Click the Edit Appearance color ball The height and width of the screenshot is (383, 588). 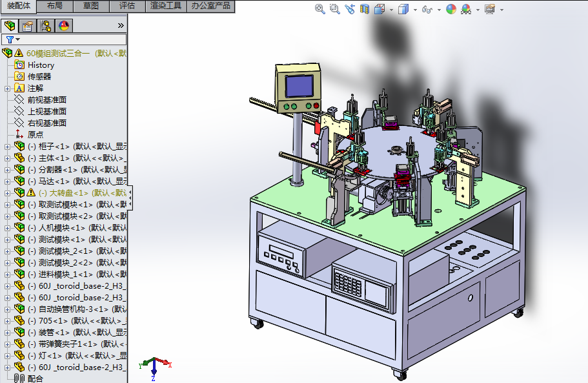pyautogui.click(x=451, y=9)
